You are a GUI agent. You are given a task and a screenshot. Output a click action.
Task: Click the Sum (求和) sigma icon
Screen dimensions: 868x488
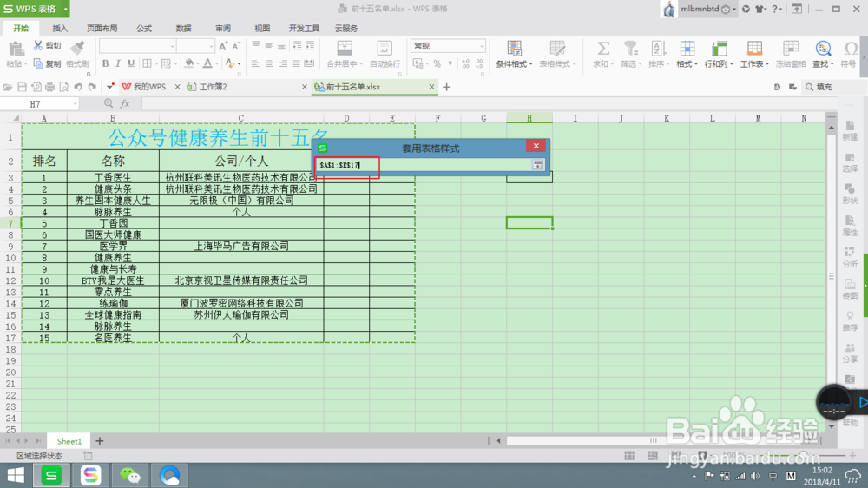tap(603, 49)
